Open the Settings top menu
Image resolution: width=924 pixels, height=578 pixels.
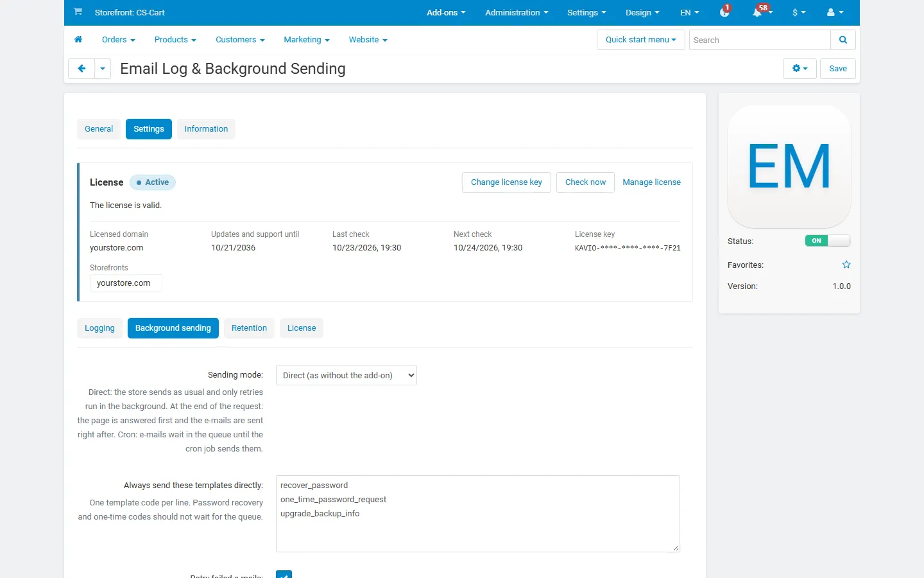pyautogui.click(x=586, y=12)
